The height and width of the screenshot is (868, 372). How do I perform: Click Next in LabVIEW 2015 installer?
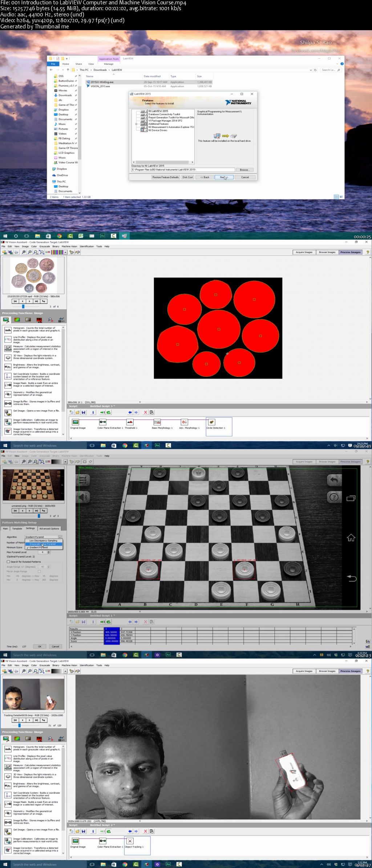point(224,177)
